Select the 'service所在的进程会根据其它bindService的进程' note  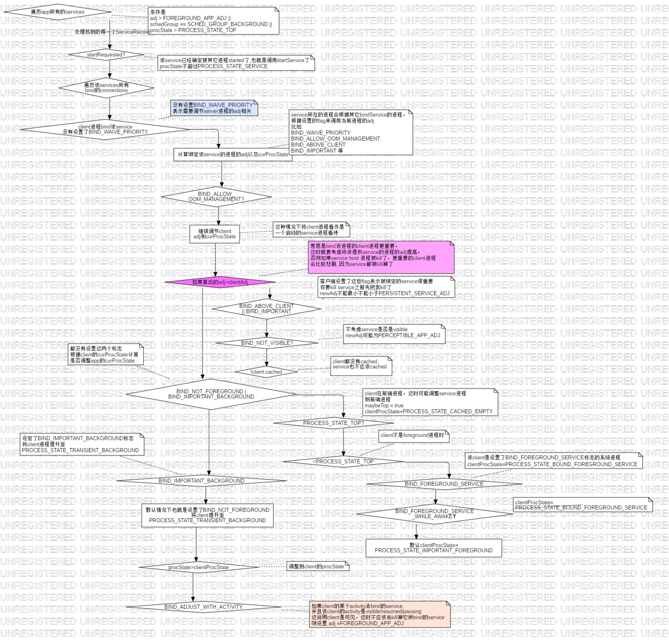point(351,133)
